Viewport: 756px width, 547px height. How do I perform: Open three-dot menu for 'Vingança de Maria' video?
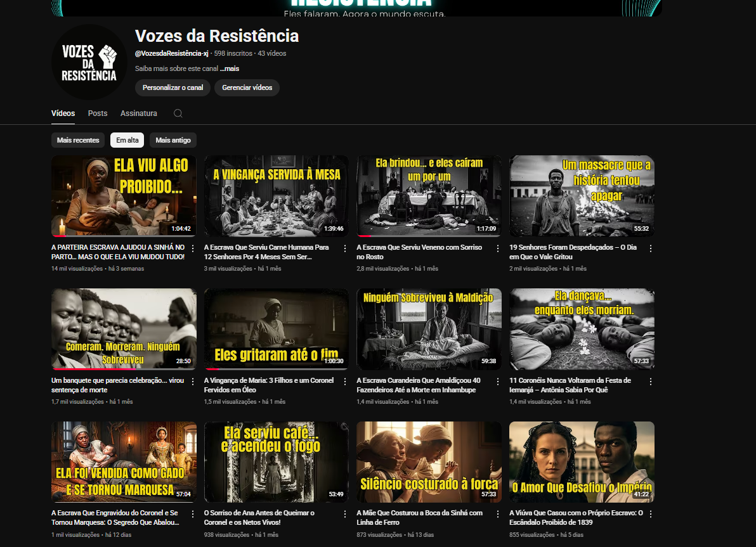pos(345,382)
